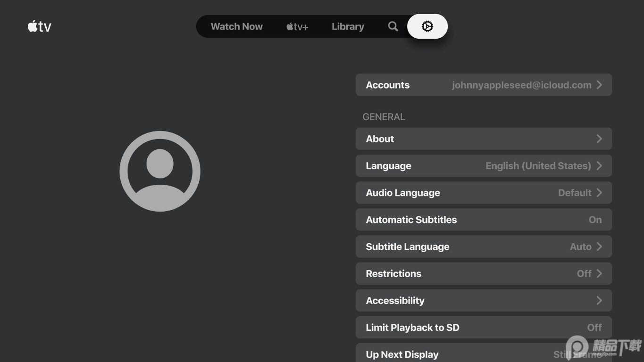Open the Accounts settings row
This screenshot has height=362, width=644.
(x=484, y=85)
